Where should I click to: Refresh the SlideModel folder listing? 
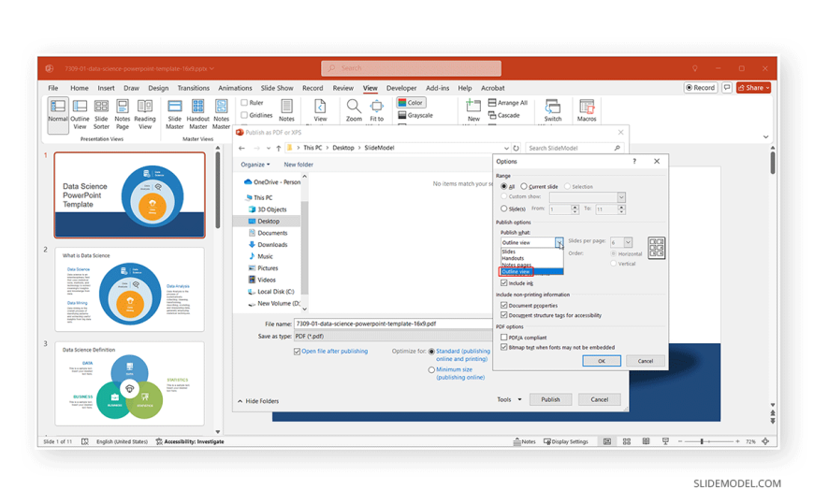[516, 148]
